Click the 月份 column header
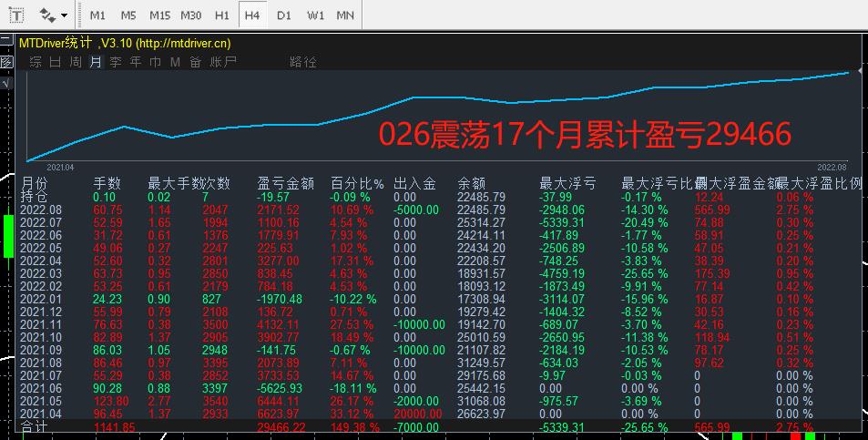868x440 pixels. coord(34,183)
